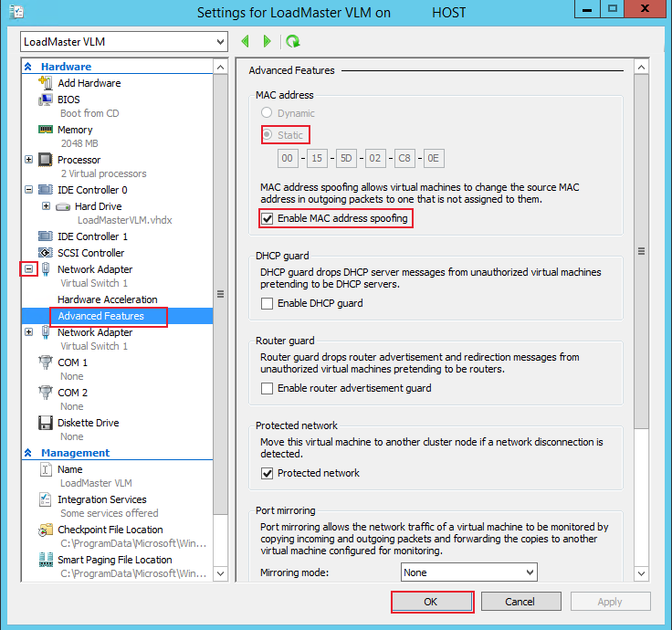Select the Memory icon in hardware list
The image size is (672, 630).
click(x=46, y=130)
